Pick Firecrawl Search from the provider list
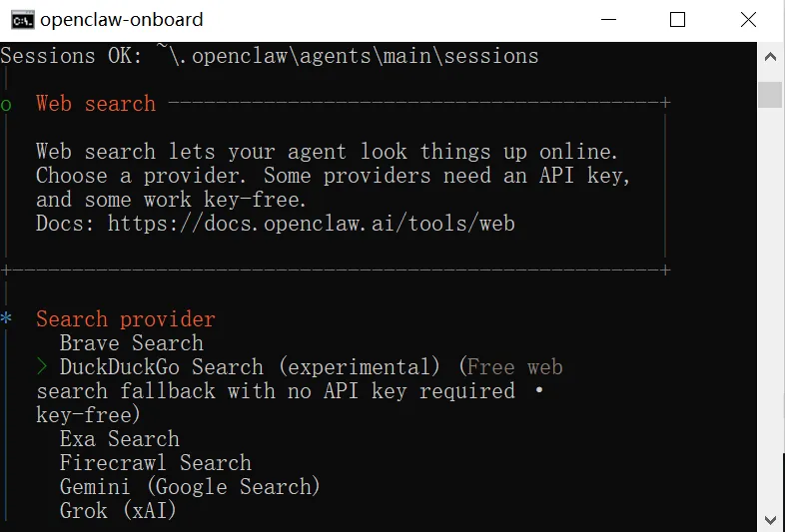The height and width of the screenshot is (532, 785). point(155,463)
